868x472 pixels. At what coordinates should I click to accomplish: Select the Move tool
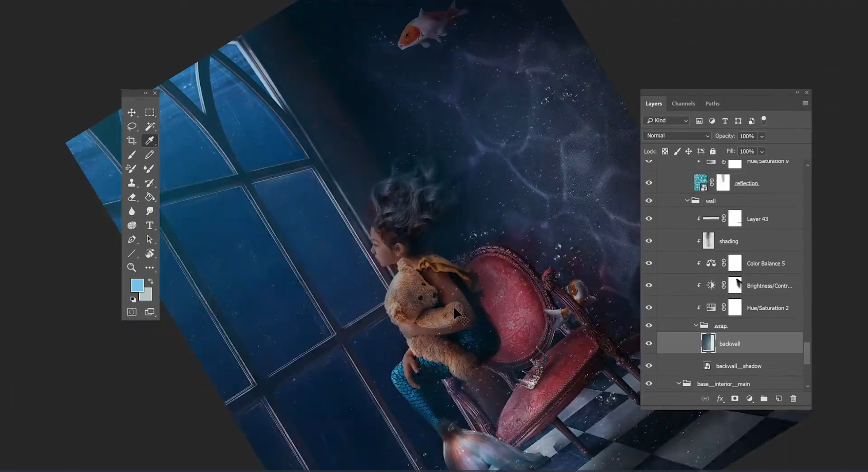pyautogui.click(x=132, y=112)
